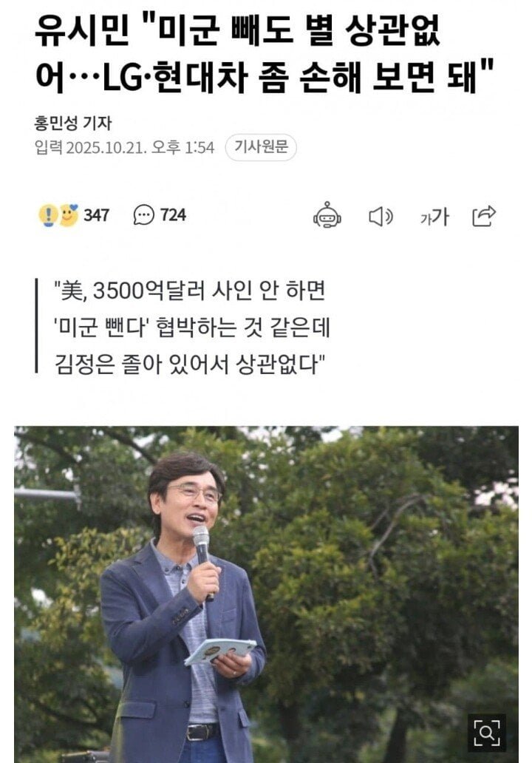Open comments via the speech bubble icon
The height and width of the screenshot is (763, 532).
[143, 215]
